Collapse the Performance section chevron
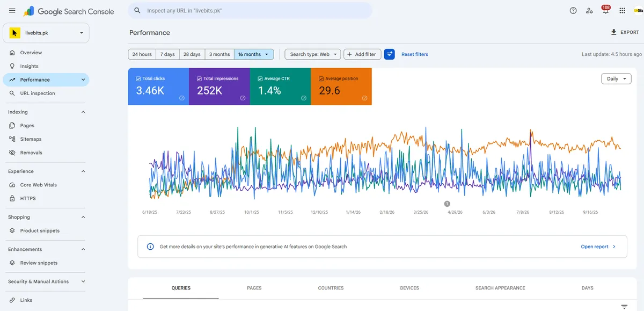This screenshot has height=311, width=644. [x=83, y=79]
